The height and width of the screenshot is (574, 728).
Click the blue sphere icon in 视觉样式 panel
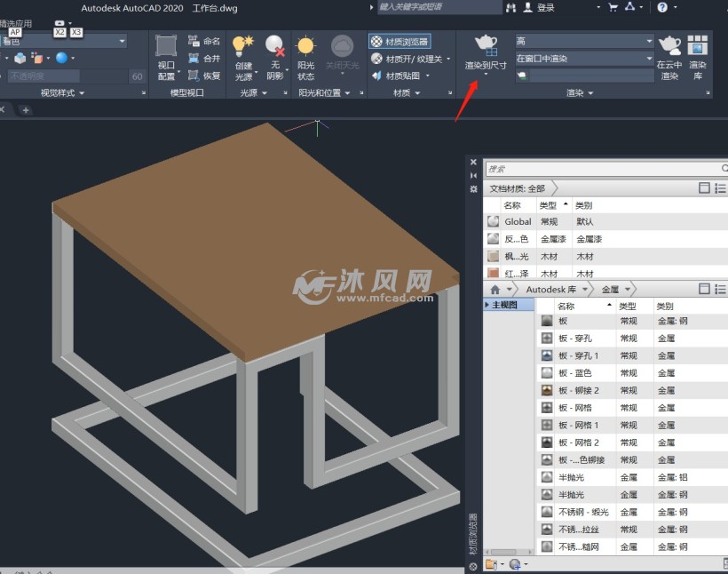pyautogui.click(x=61, y=58)
